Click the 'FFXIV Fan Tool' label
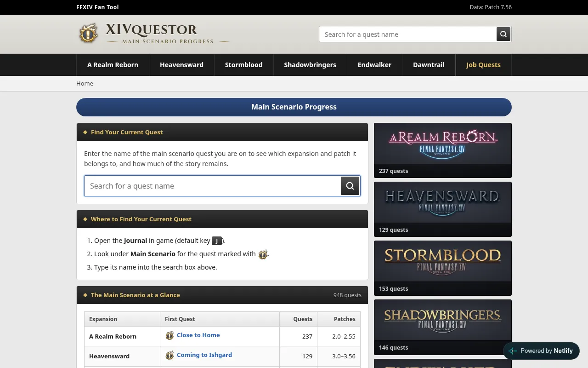The width and height of the screenshot is (588, 368). point(97,7)
